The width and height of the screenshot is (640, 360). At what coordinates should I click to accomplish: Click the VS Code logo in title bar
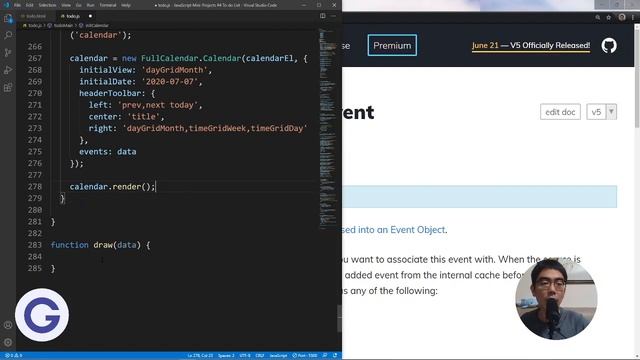pos(6,5)
